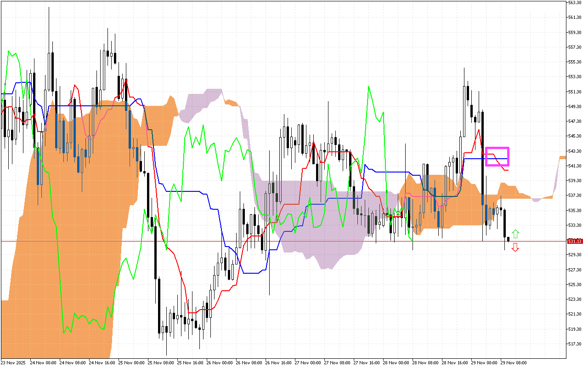588x368 pixels.
Task: Click the 23 Nov 2025 date label
Action: (x=14, y=362)
